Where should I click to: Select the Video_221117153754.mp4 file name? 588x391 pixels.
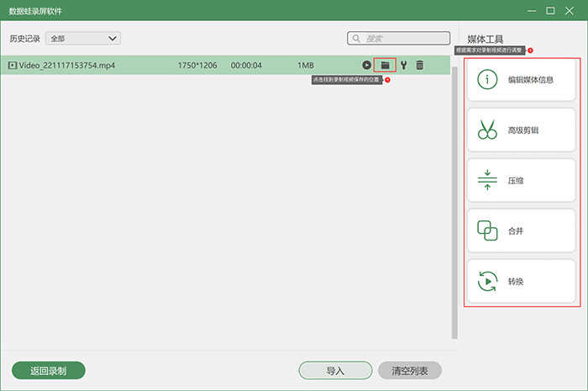pyautogui.click(x=67, y=65)
